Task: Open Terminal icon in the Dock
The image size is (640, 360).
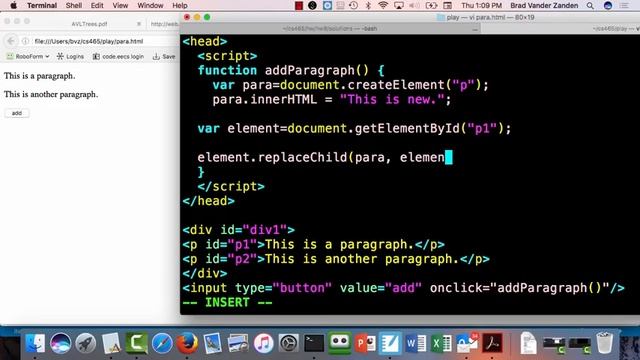Action: pyautogui.click(x=314, y=343)
